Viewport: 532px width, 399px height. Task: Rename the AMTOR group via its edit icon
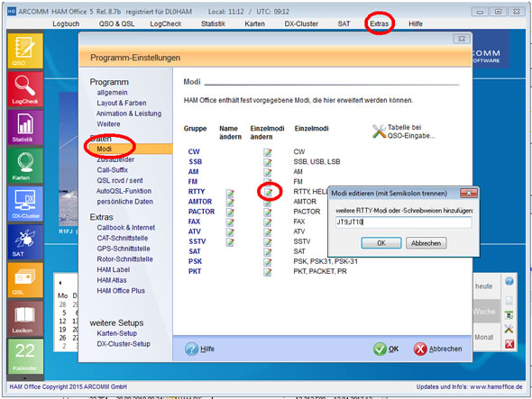230,202
